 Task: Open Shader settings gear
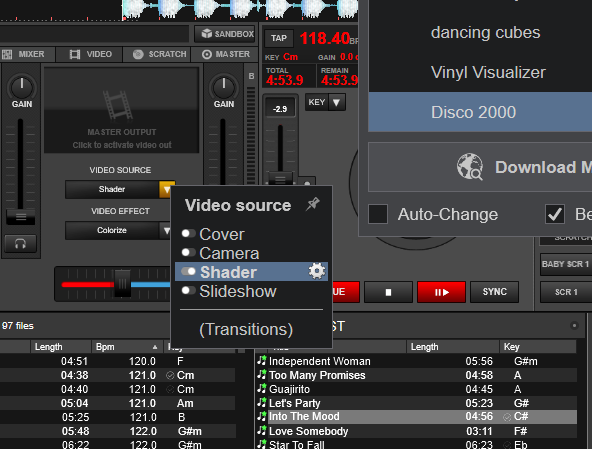pyautogui.click(x=316, y=272)
